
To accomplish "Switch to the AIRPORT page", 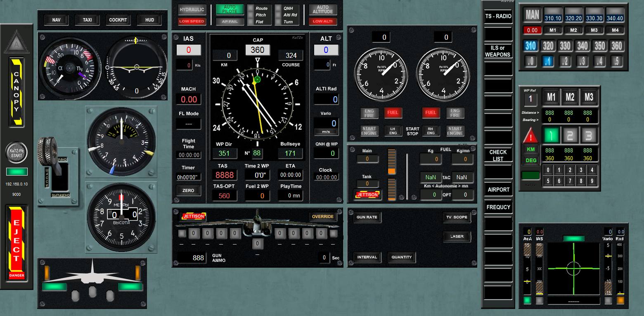I will coord(498,190).
